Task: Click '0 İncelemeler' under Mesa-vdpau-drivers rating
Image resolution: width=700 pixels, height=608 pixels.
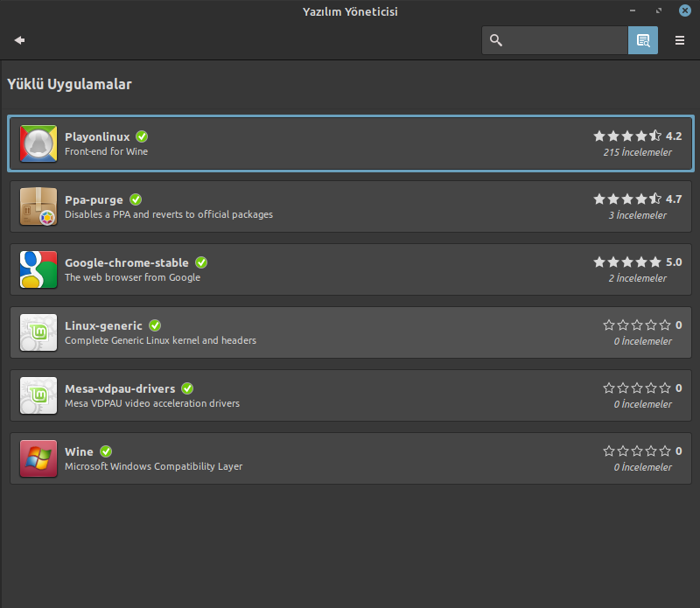Action: click(x=642, y=404)
